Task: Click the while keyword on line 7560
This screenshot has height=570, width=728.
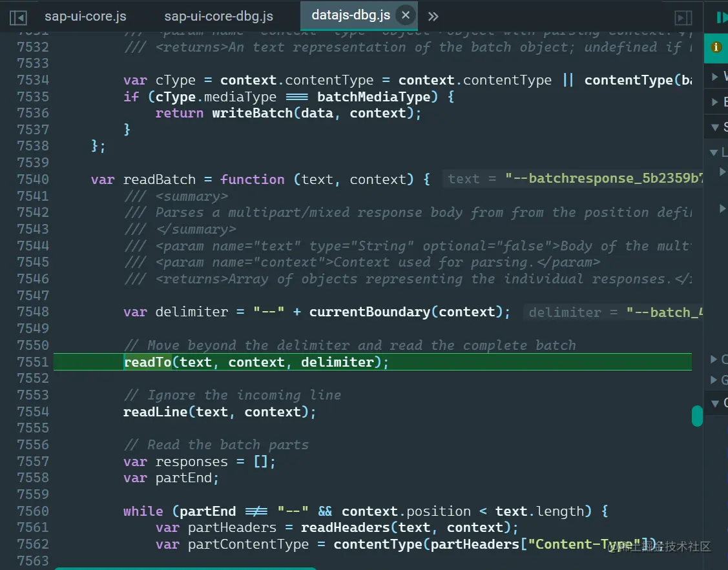Action: 143,511
